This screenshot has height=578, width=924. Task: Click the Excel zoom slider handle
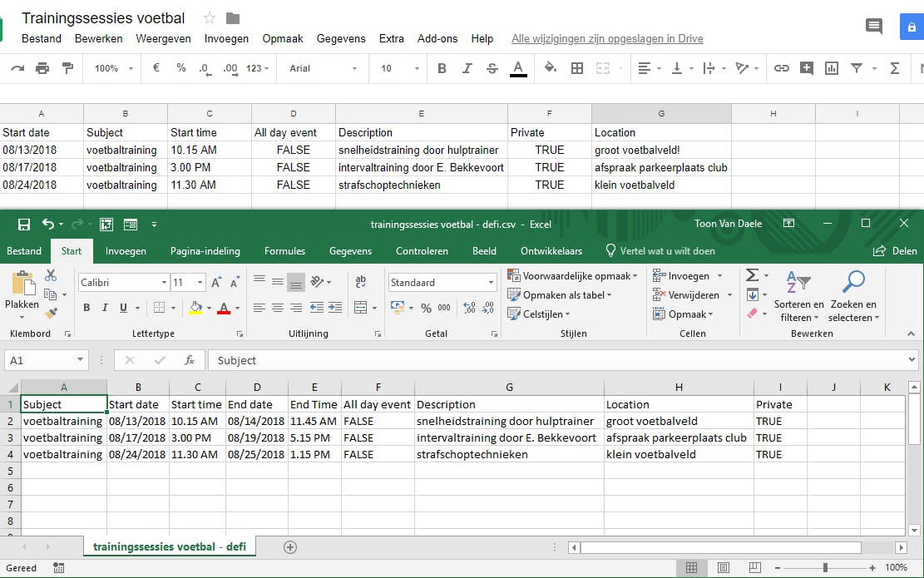825,567
